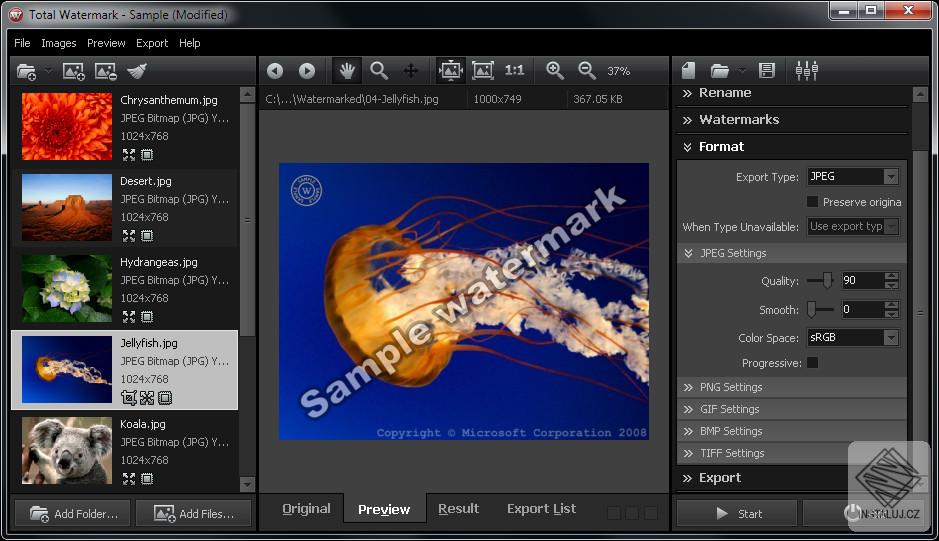Click the remove image icon in left toolbar
The width and height of the screenshot is (939, 541).
coord(105,72)
